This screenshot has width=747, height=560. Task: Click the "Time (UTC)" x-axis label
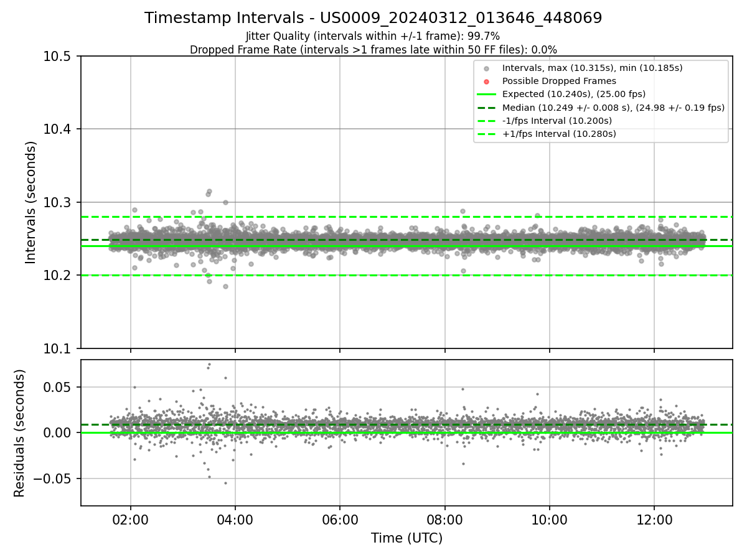pyautogui.click(x=406, y=538)
